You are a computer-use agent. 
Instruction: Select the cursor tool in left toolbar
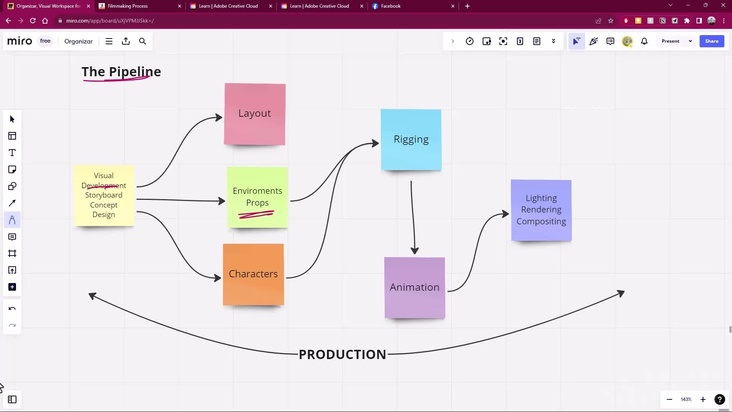[x=12, y=119]
